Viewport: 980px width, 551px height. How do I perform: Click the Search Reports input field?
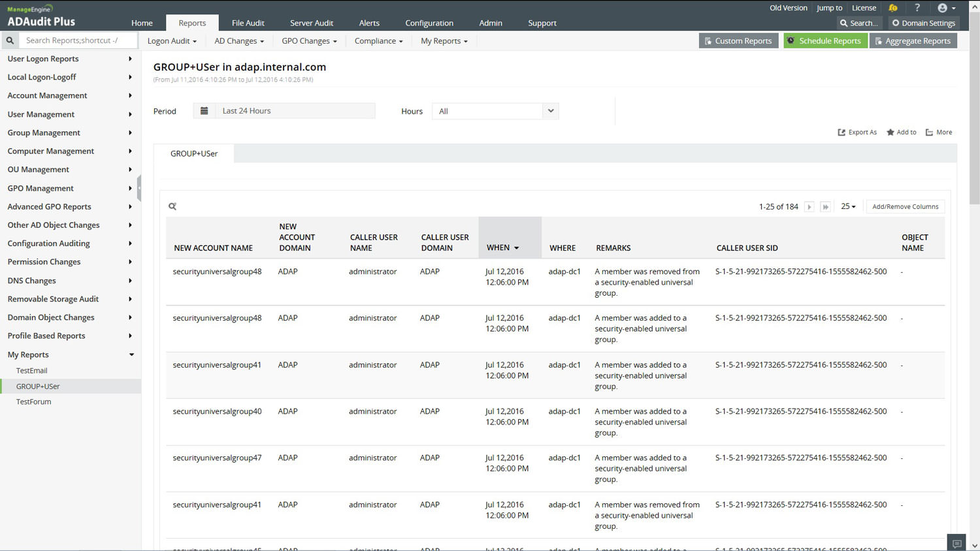point(78,40)
